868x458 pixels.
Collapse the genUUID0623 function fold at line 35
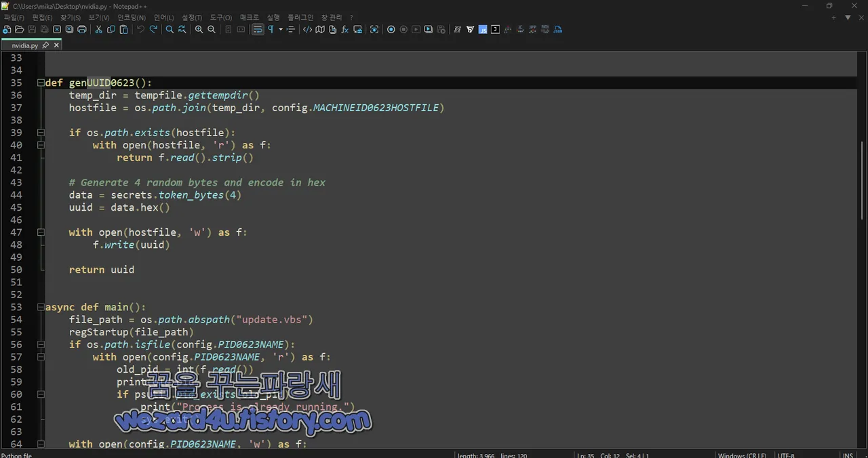41,83
